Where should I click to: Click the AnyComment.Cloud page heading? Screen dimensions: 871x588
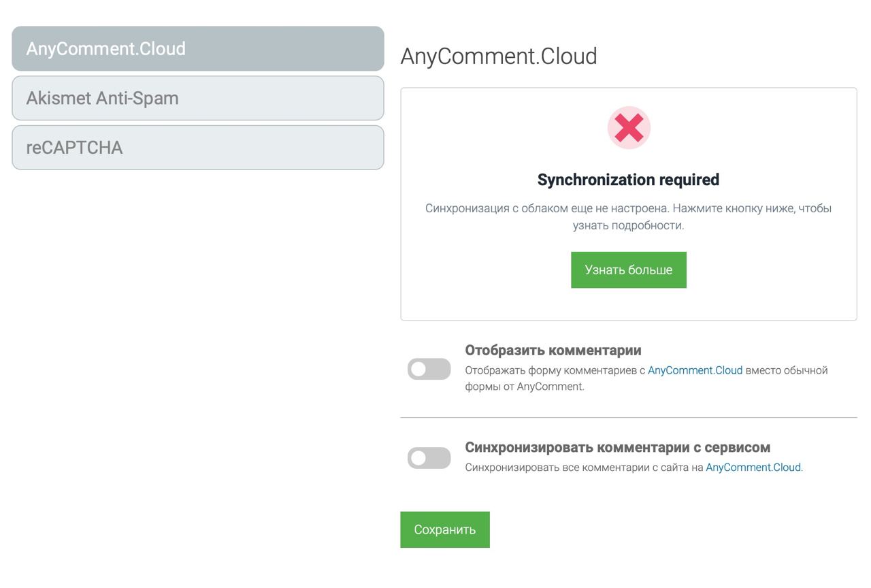pos(498,56)
